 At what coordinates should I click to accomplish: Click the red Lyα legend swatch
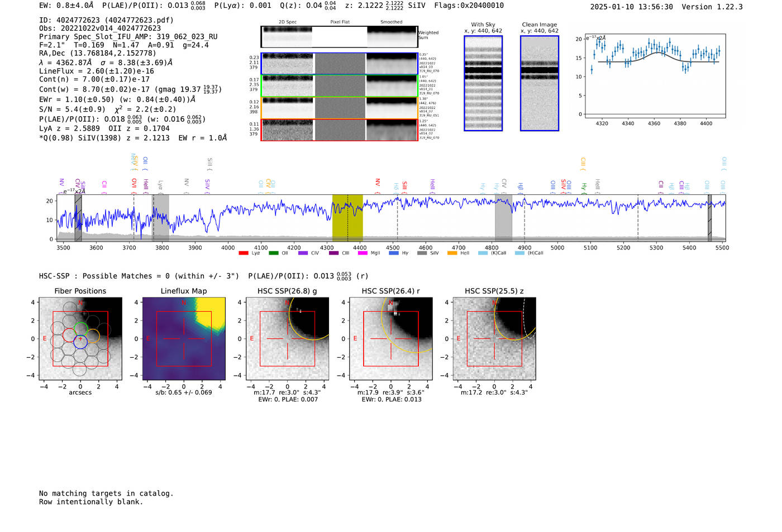point(243,253)
